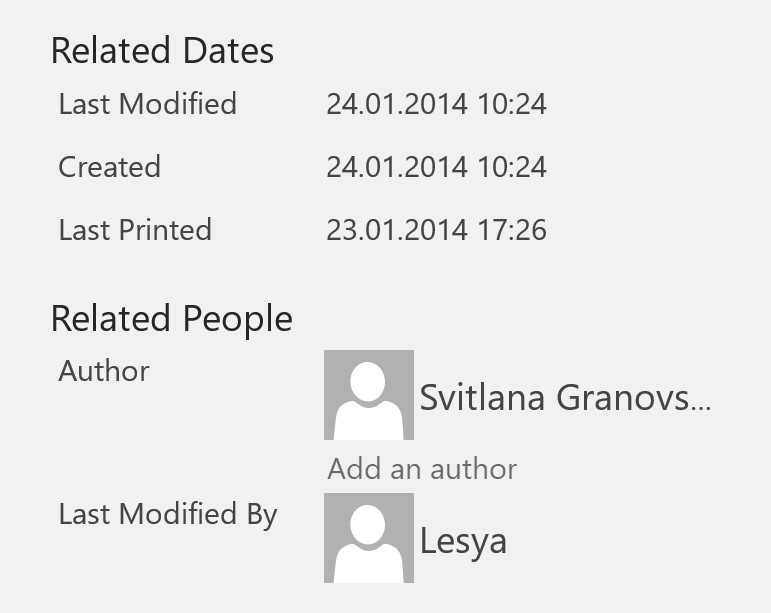This screenshot has width=771, height=613.
Task: Click the head of the Author avatar silhouette
Action: click(368, 381)
